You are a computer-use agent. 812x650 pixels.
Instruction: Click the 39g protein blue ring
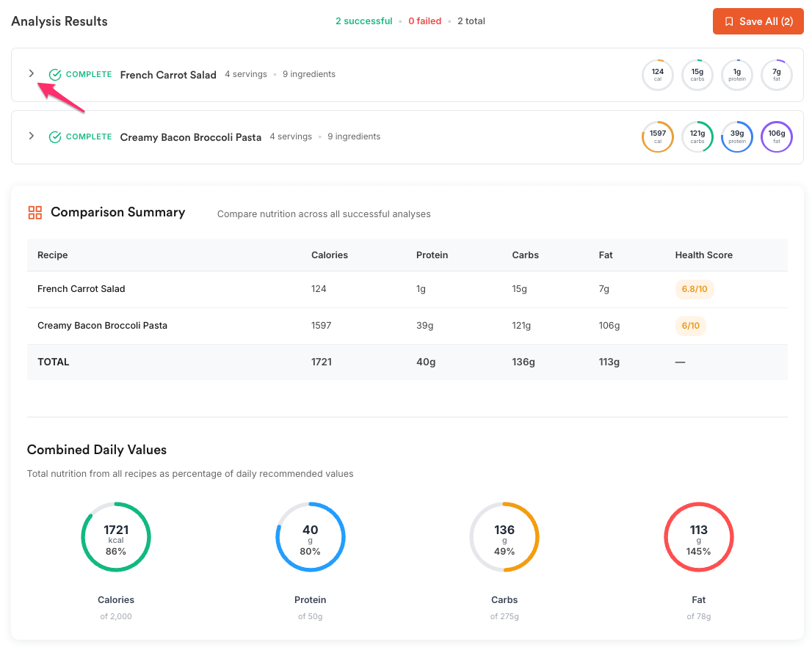[737, 136]
